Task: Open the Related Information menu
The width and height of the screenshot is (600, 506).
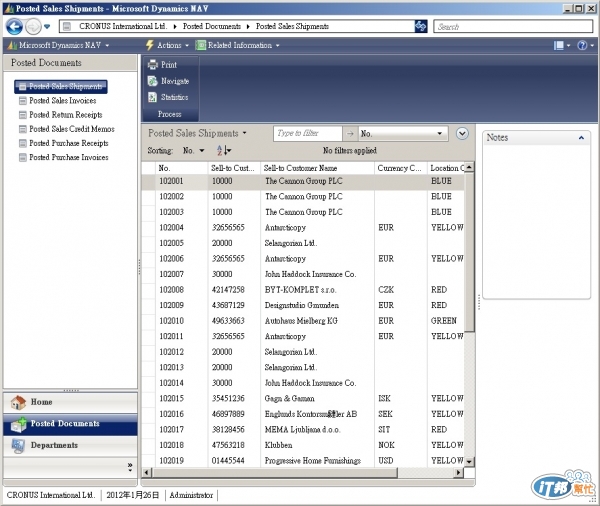Action: click(238, 45)
